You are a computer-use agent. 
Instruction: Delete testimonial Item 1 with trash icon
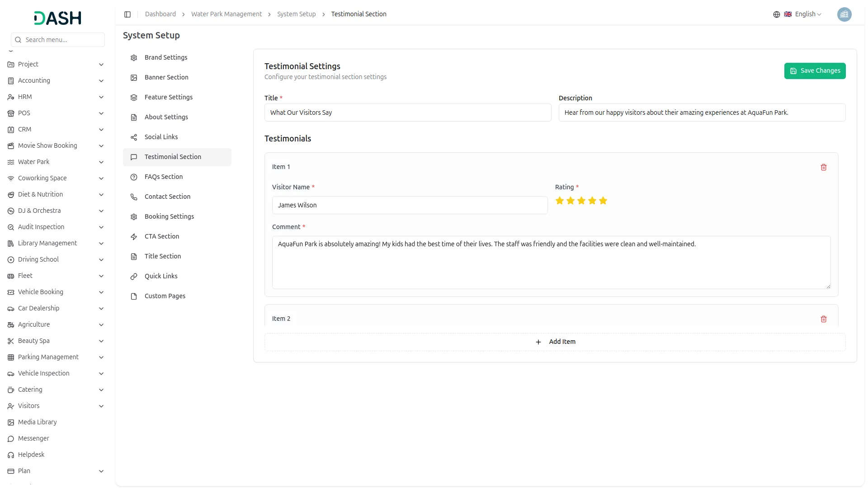tap(823, 167)
